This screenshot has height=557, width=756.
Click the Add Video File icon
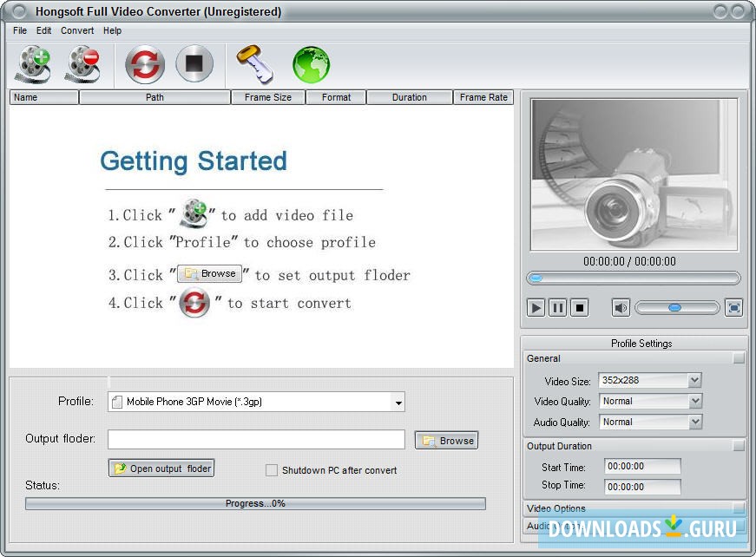(35, 65)
